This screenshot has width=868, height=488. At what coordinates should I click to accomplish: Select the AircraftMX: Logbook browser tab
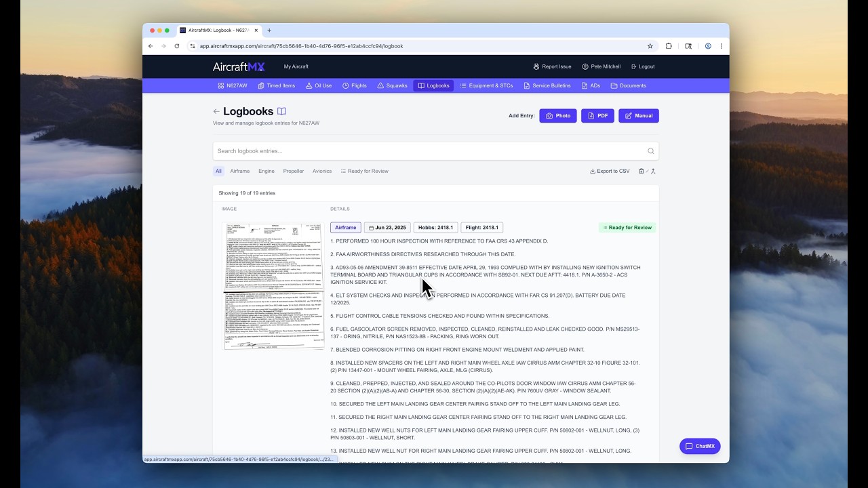point(219,30)
